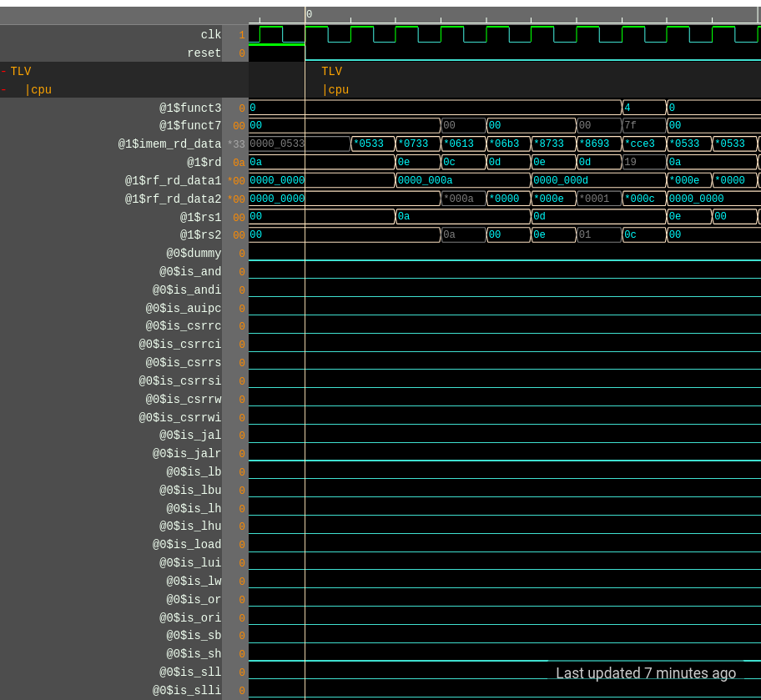Select the @0$is_jal signal
The height and width of the screenshot is (700, 761).
click(190, 435)
